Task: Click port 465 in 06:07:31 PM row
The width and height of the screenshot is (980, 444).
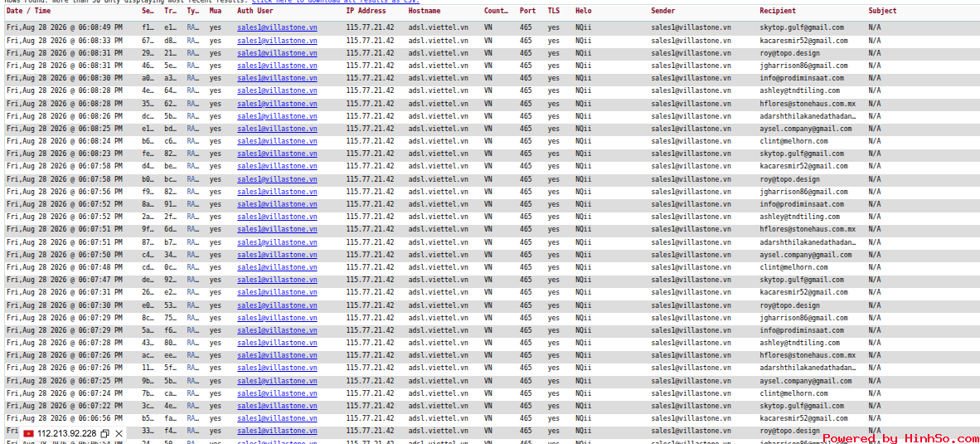Action: coord(526,292)
